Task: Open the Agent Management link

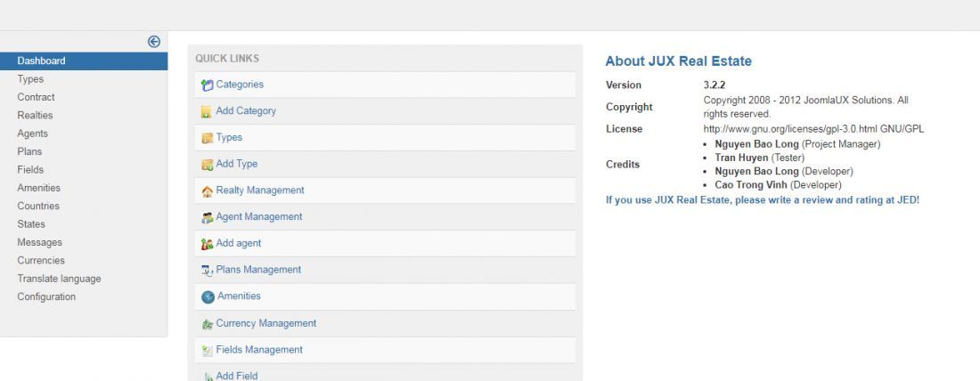Action: click(259, 216)
